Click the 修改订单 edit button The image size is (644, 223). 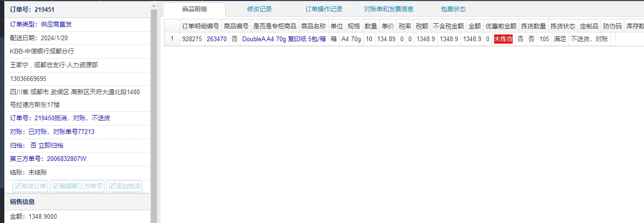(30, 186)
